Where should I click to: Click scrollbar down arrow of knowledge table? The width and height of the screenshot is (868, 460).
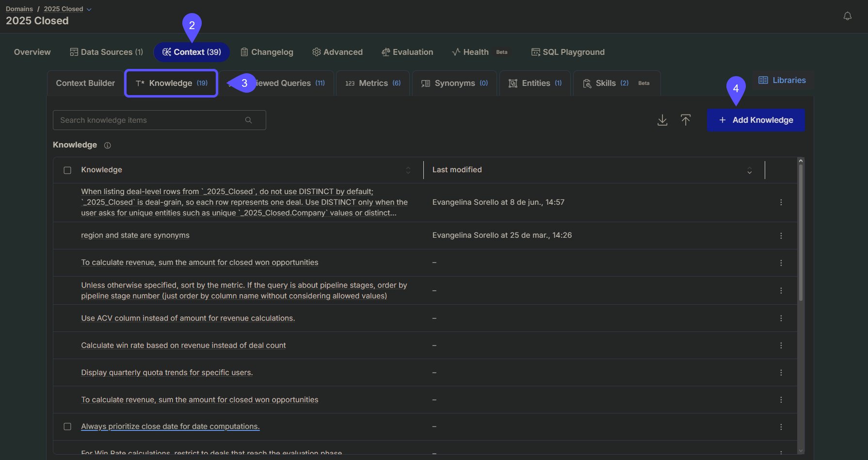click(801, 451)
